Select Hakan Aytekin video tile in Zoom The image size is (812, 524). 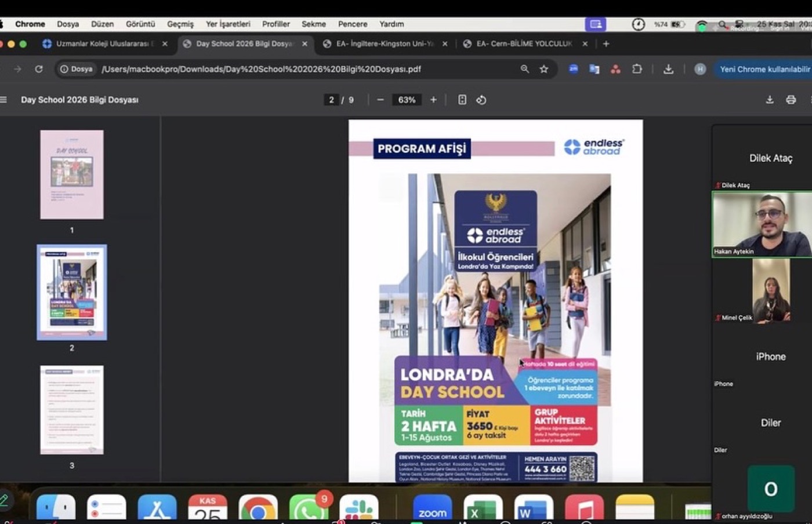click(x=762, y=224)
